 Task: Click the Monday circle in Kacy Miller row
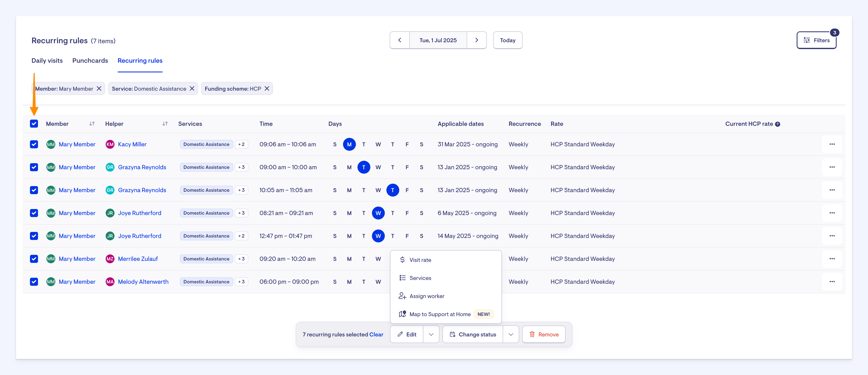point(349,144)
